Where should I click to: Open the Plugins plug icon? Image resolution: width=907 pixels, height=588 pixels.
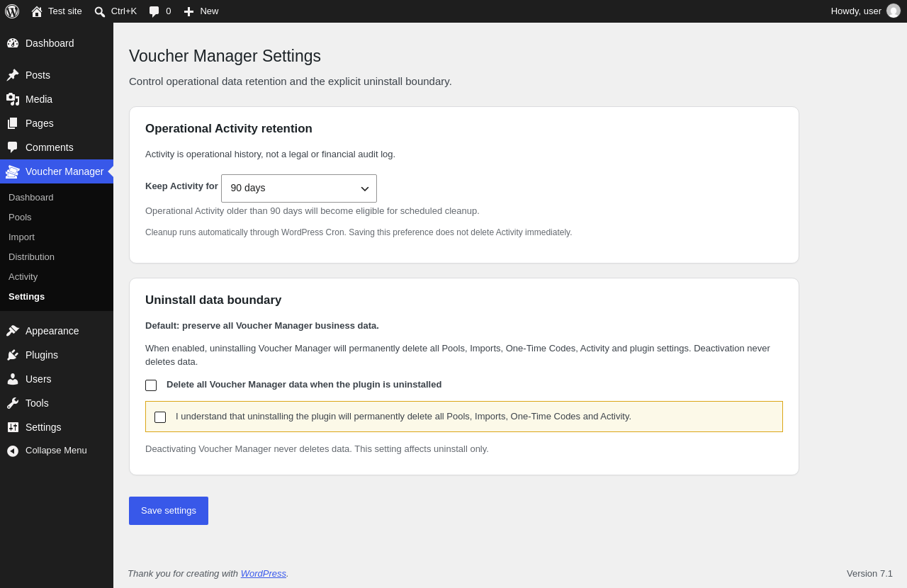[13, 355]
